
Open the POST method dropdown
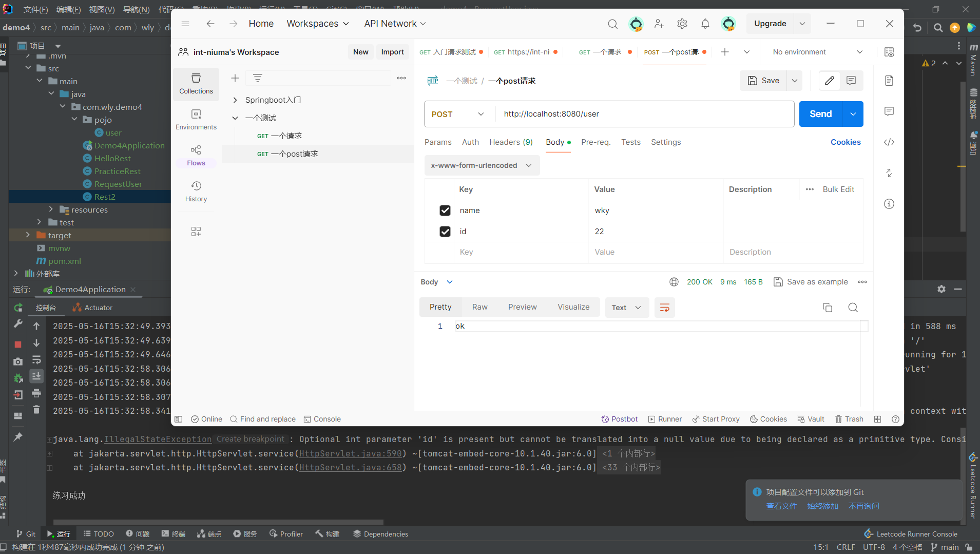pyautogui.click(x=458, y=114)
